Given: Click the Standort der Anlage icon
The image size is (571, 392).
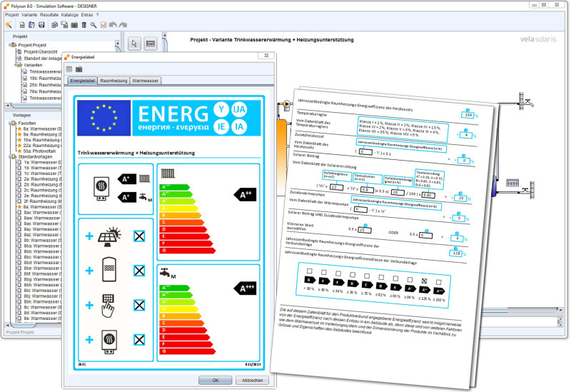Looking at the screenshot, I should click(x=20, y=59).
